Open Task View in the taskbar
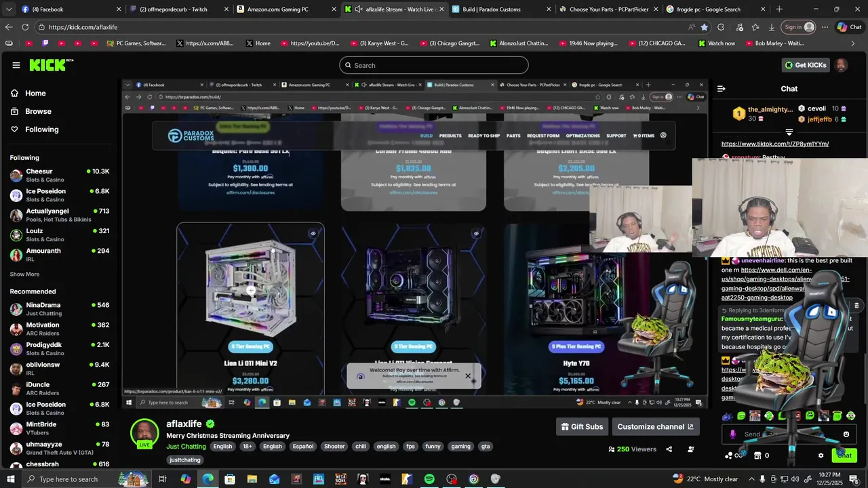Screen dimensions: 868x488 163,479
